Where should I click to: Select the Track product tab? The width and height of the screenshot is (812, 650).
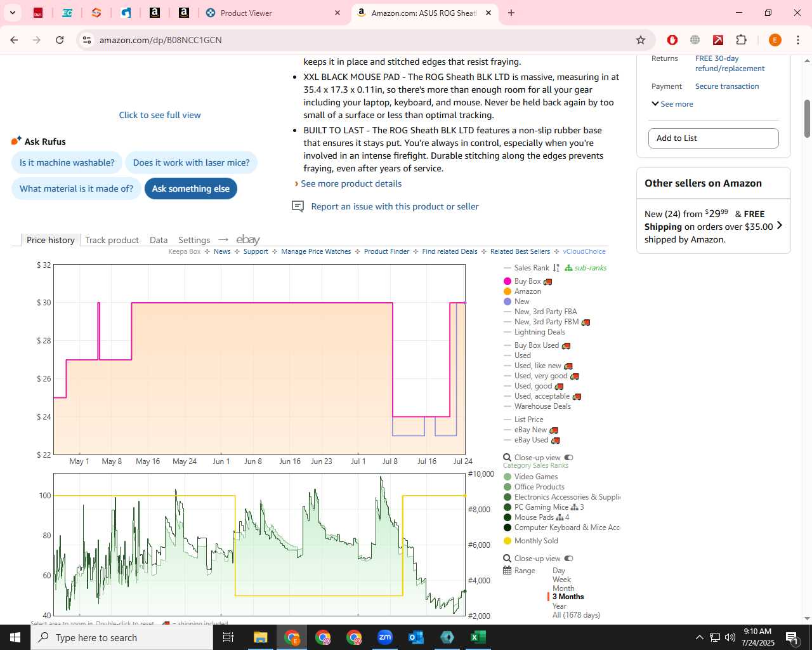[112, 240]
